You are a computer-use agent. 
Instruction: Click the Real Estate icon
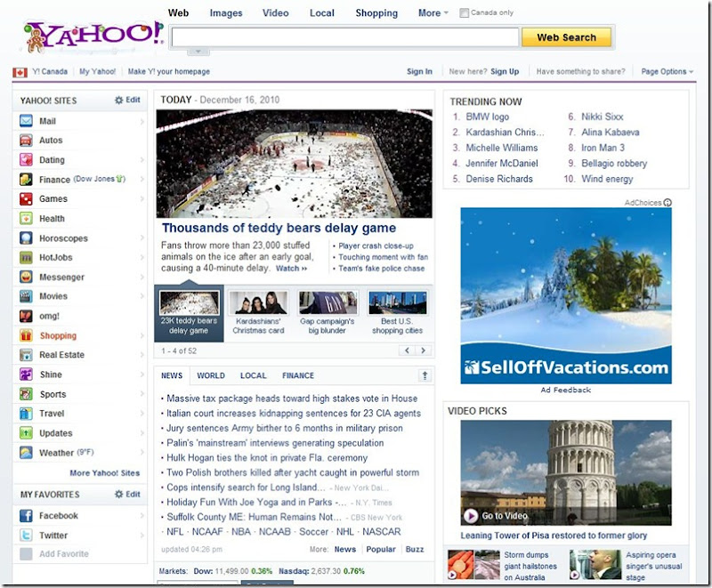coord(26,355)
